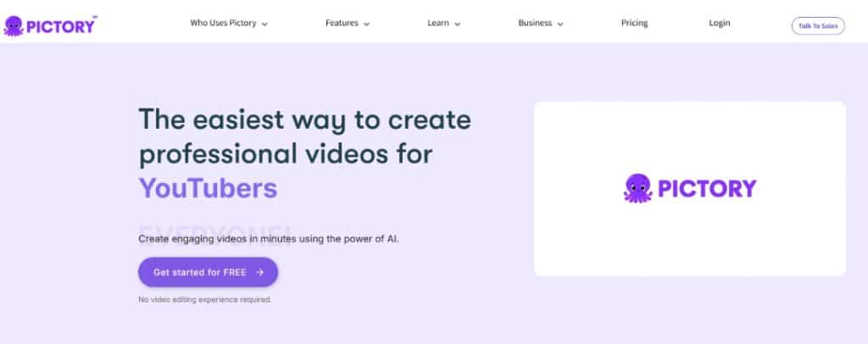Click the PICTORY text in the preview panel

[x=707, y=188]
